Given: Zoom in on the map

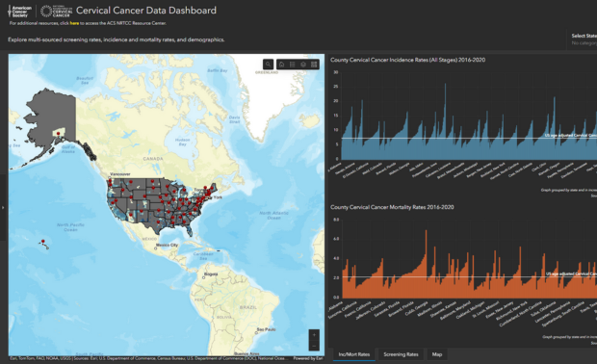Looking at the screenshot, I should pos(314,335).
